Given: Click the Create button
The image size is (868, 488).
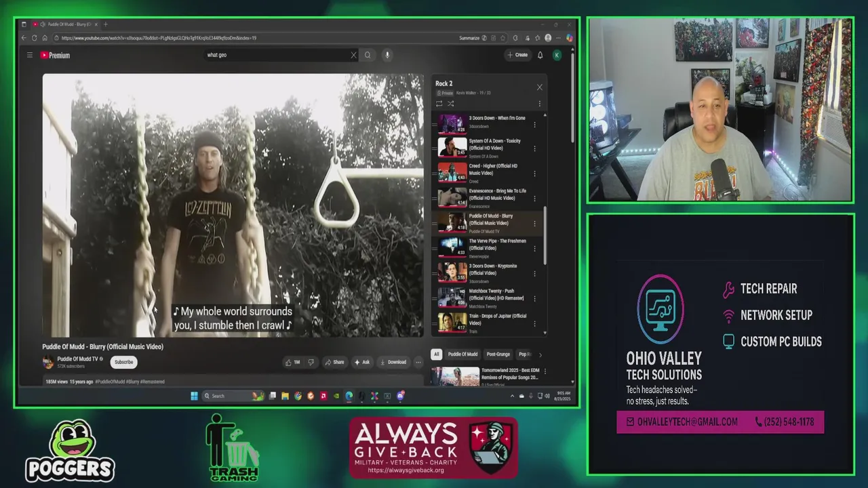Looking at the screenshot, I should pyautogui.click(x=517, y=55).
